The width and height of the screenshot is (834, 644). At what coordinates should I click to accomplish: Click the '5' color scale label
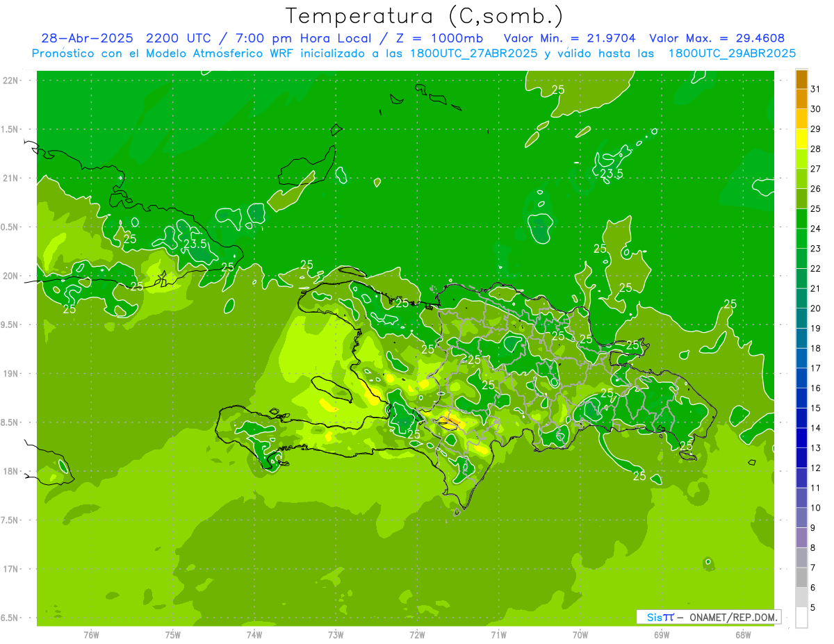813,608
